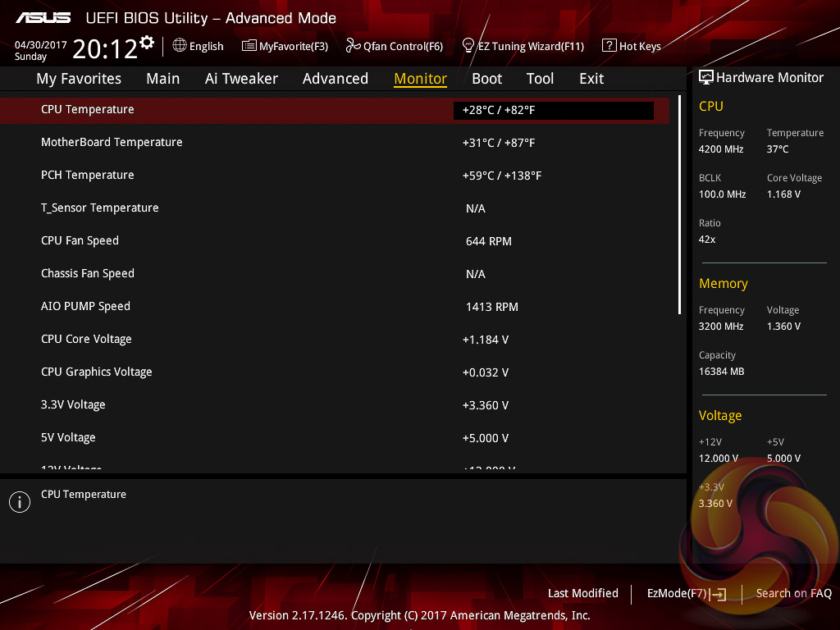Click the 42x ratio value
This screenshot has width=840, height=630.
point(707,240)
